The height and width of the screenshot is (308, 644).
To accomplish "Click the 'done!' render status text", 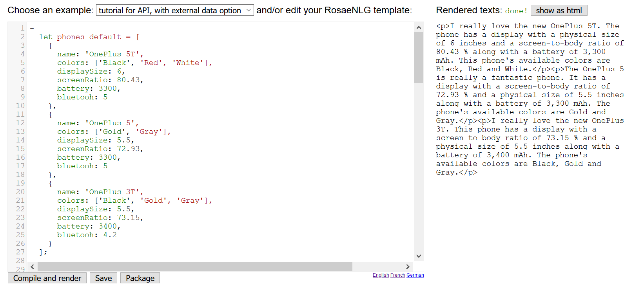I will pos(516,11).
